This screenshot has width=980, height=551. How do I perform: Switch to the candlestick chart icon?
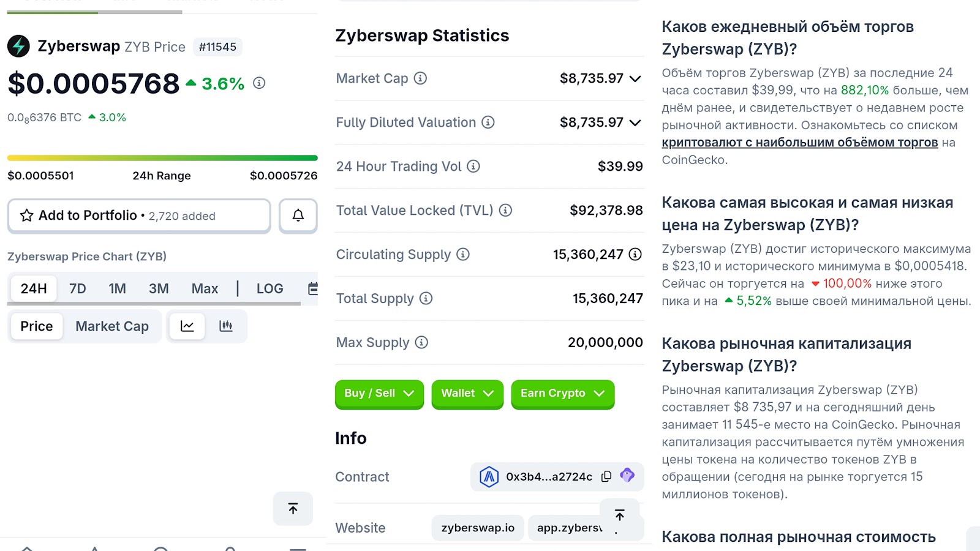coord(226,326)
